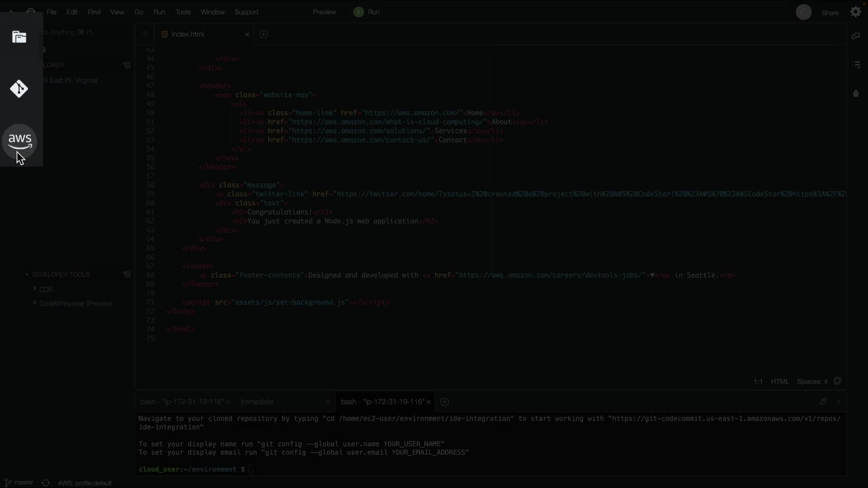Open preferences gear in top-right corner

click(x=855, y=12)
